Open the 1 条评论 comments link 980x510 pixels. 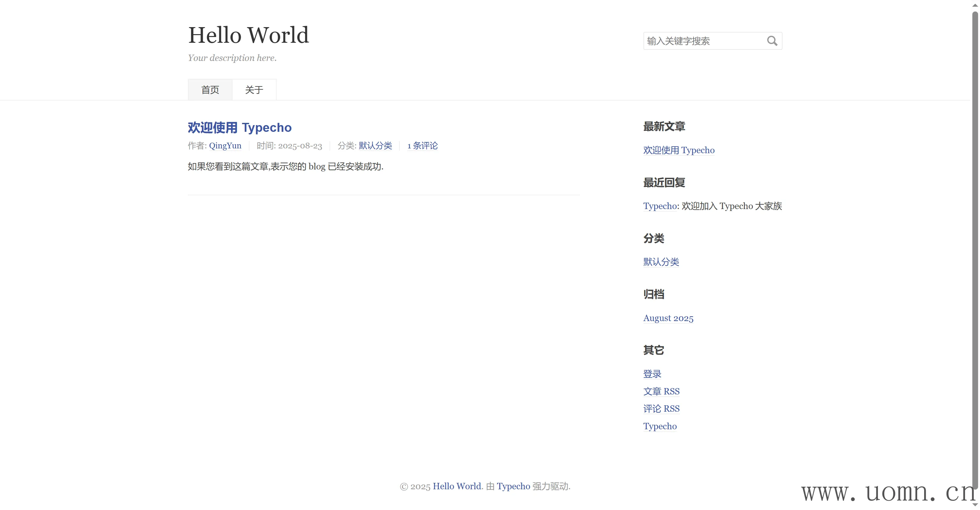click(422, 146)
